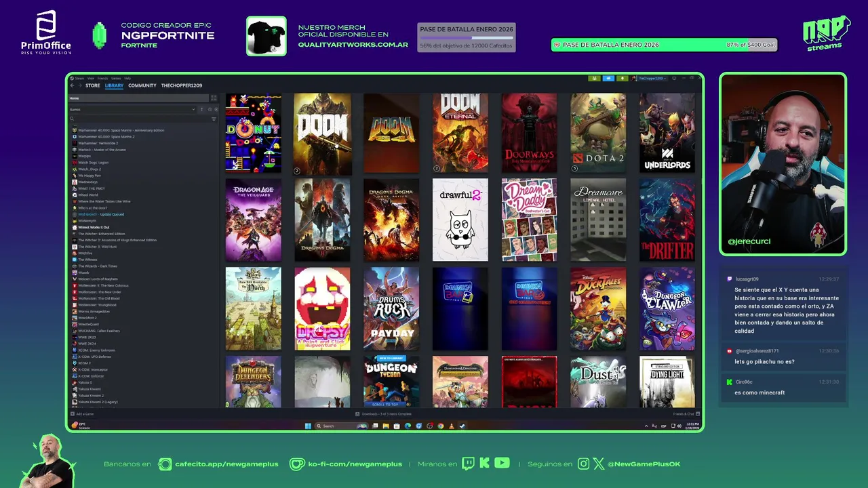The image size is (868, 488).
Task: Switch to the COMMUNITY tab
Action: click(x=142, y=85)
